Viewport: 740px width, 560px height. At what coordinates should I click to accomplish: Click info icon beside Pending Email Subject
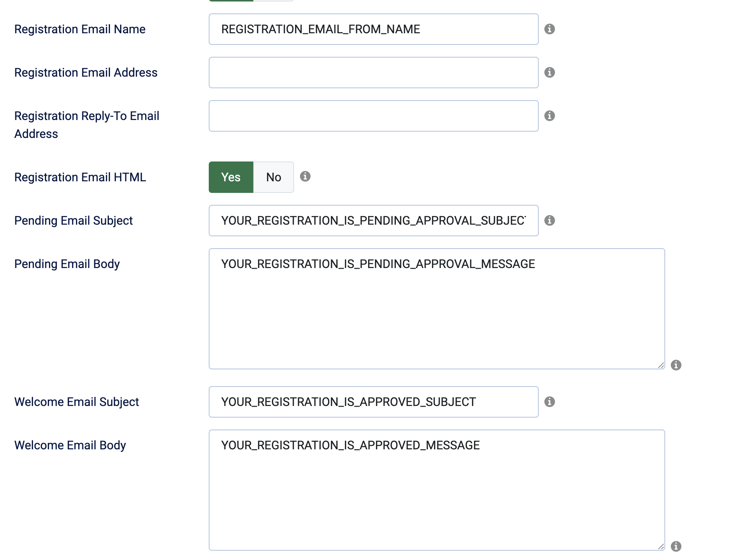click(549, 221)
